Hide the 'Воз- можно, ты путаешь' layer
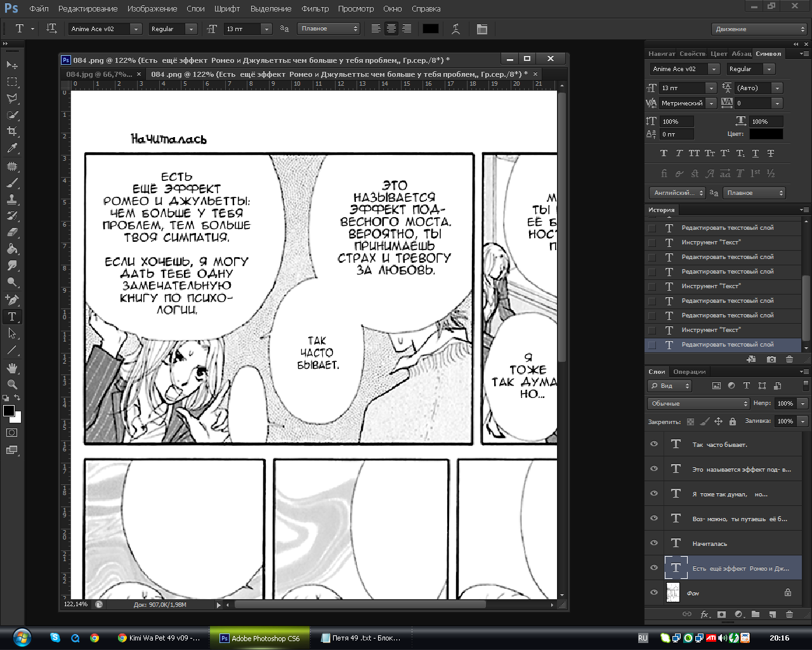Screen dimensions: 812x650 (x=654, y=519)
